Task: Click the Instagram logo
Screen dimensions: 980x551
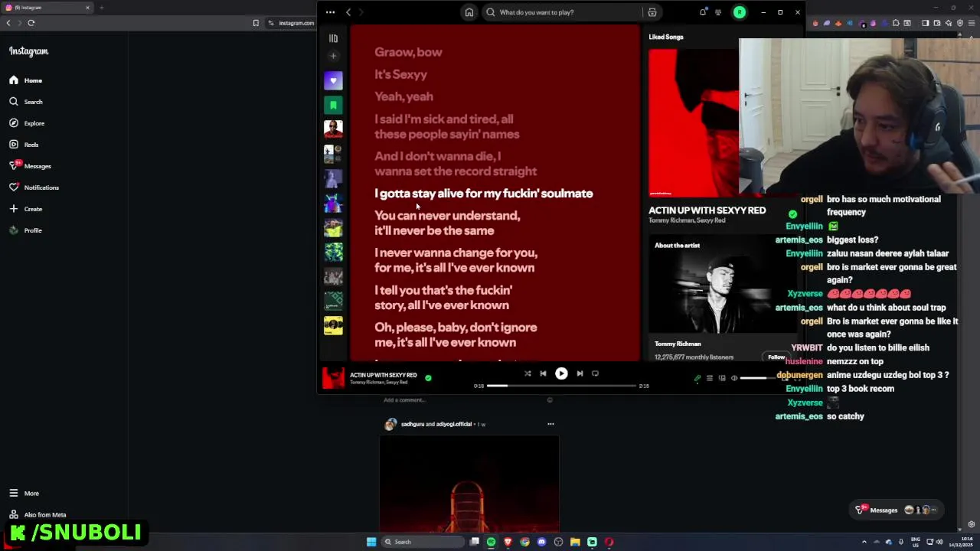Action: coord(28,51)
